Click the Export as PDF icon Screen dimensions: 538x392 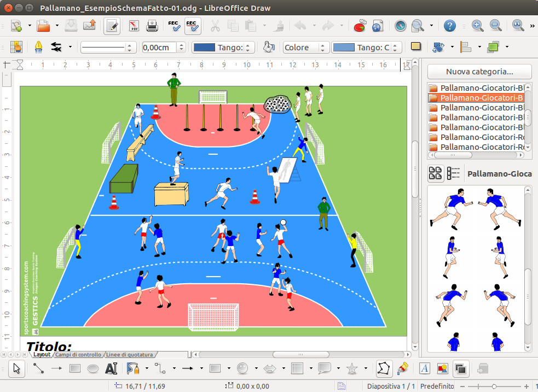click(134, 26)
